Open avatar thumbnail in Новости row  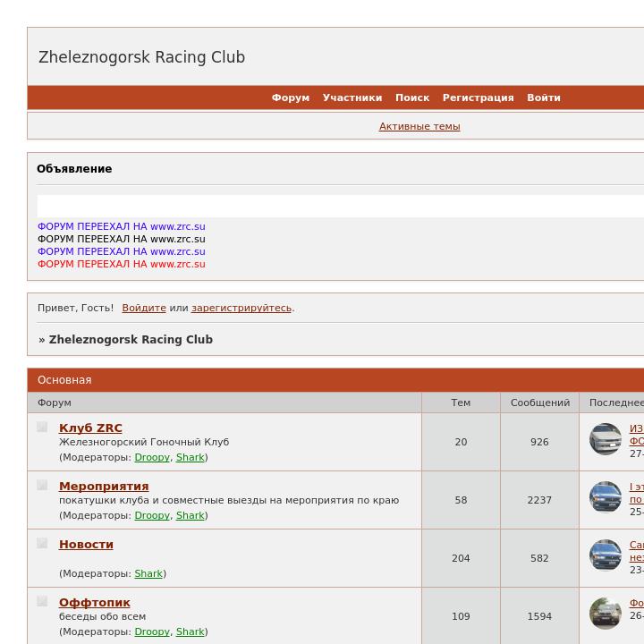605,555
